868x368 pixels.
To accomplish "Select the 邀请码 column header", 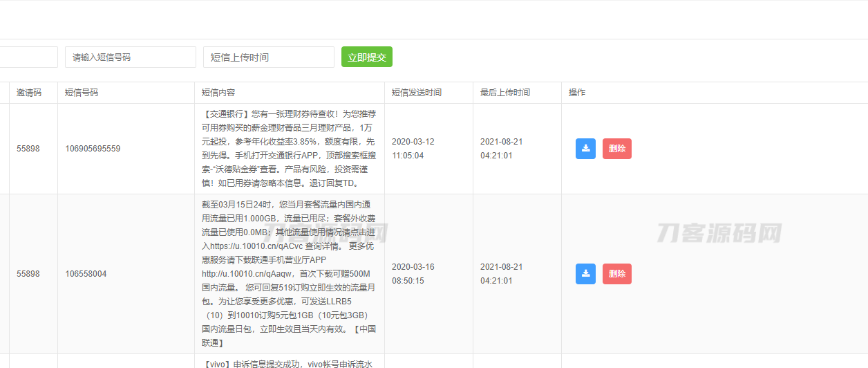I will [x=29, y=93].
